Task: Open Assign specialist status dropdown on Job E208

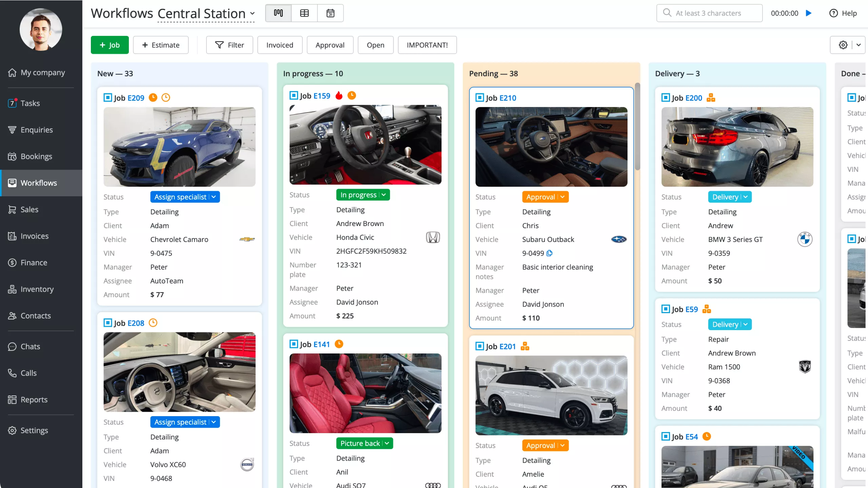Action: [185, 422]
